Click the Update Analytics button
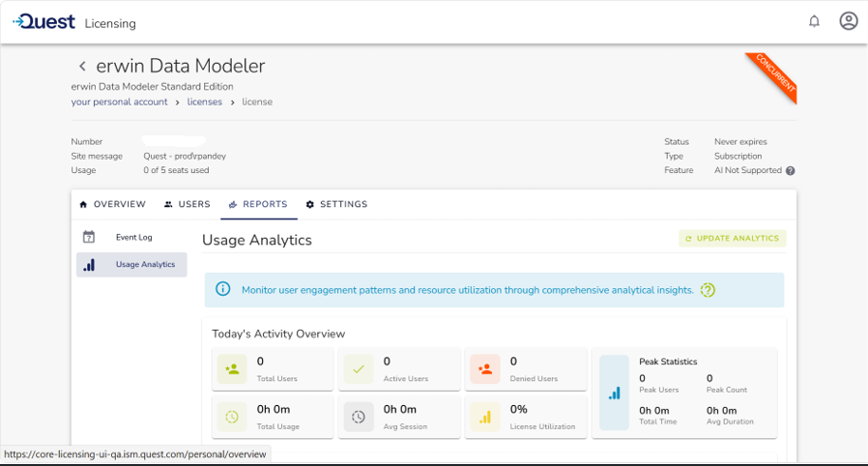This screenshot has width=868, height=466. tap(733, 239)
